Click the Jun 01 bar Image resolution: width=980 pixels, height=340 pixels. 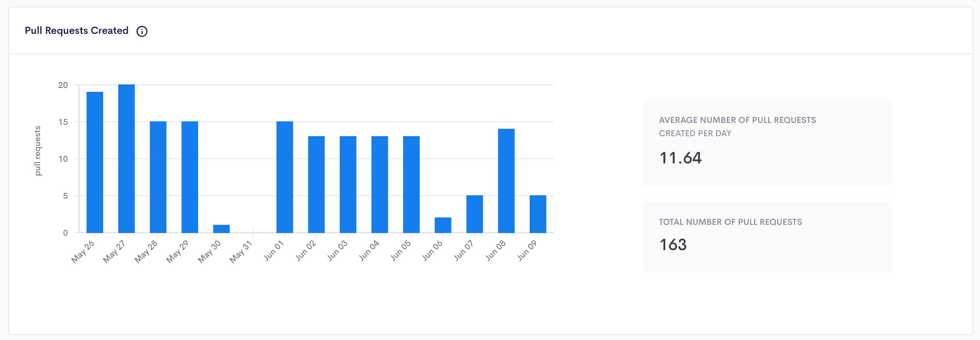pyautogui.click(x=285, y=177)
